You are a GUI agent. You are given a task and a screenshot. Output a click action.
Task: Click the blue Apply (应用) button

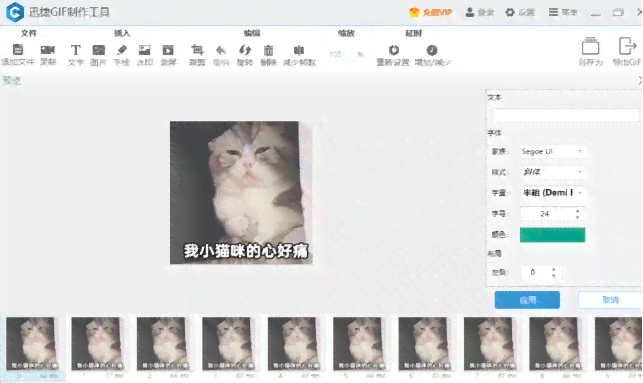527,300
